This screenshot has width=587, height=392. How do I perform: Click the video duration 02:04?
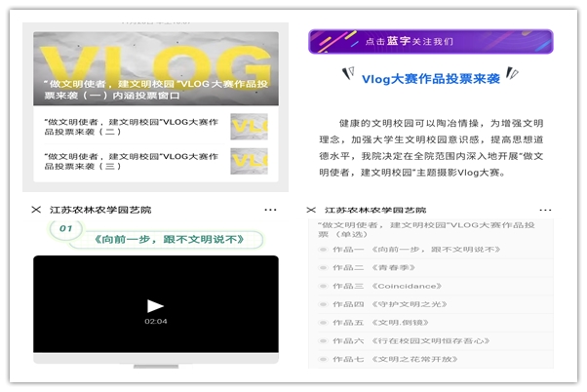click(x=156, y=321)
